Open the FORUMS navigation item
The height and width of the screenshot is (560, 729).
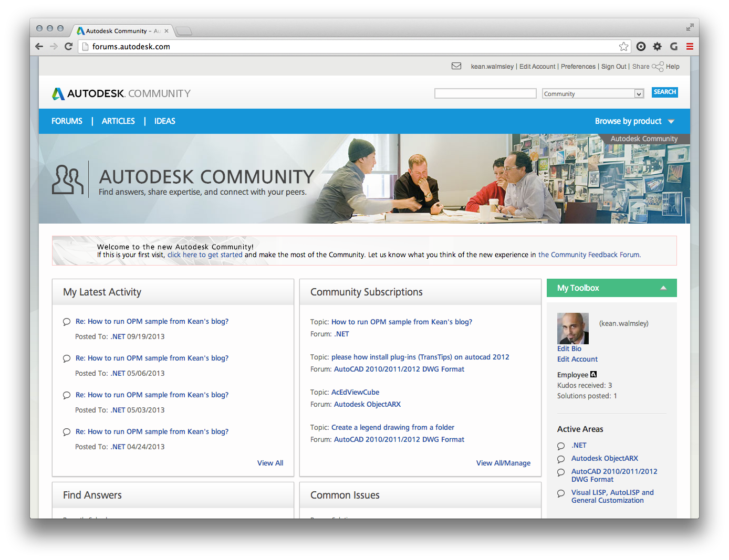67,121
